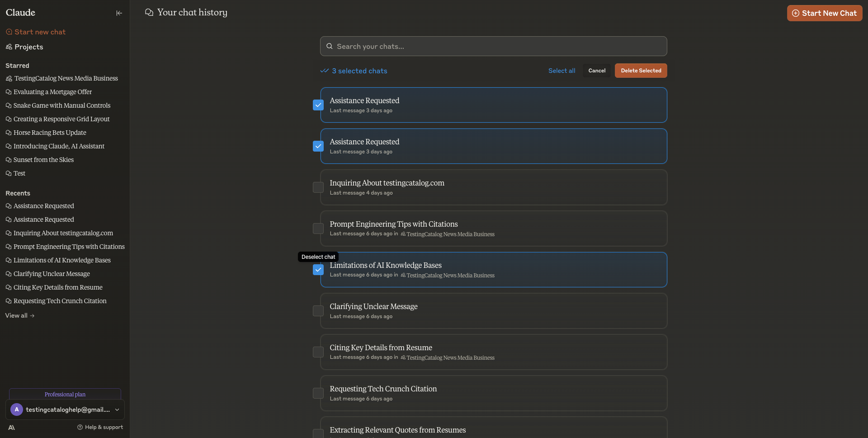868x438 pixels.
Task: Click the plus icon in Start New Chat button
Action: 796,13
